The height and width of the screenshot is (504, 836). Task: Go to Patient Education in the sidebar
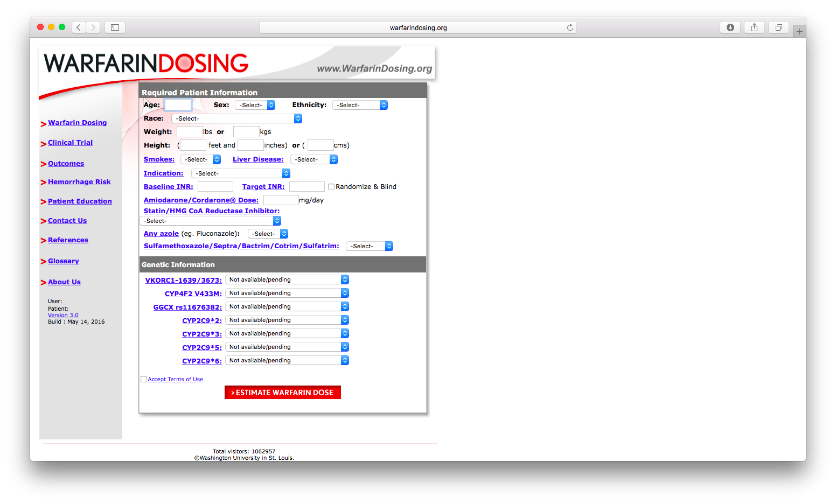click(x=80, y=201)
